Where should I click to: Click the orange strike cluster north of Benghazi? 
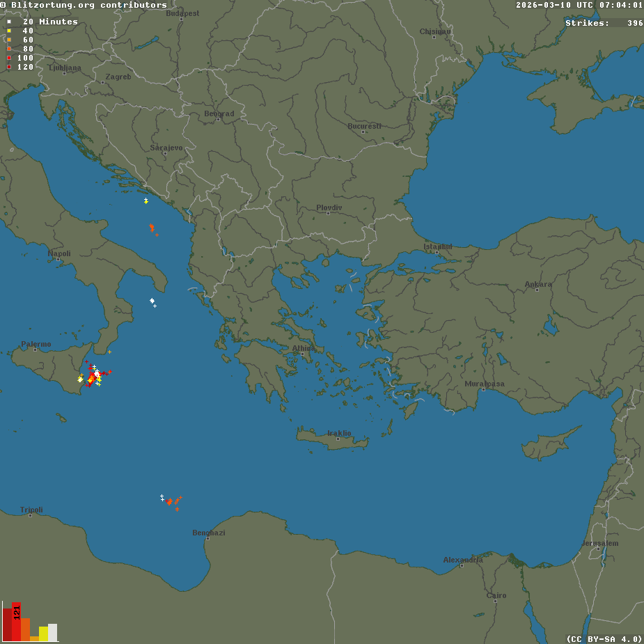click(x=172, y=502)
